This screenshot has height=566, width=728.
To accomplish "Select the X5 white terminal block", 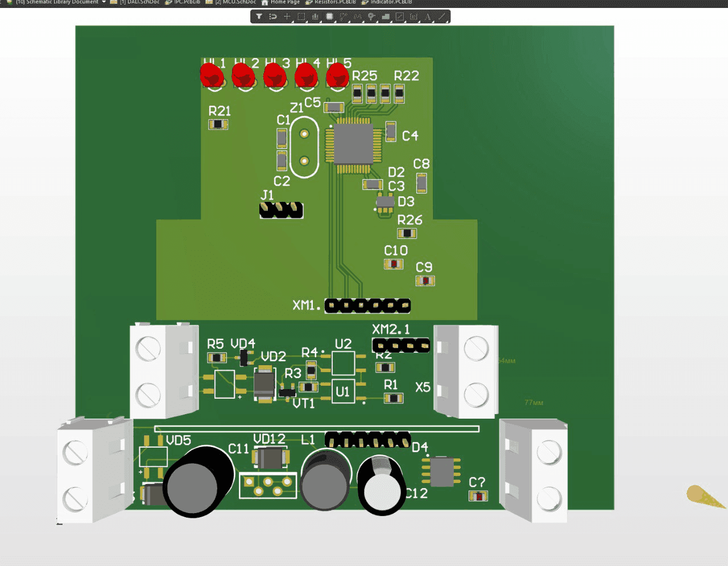I will [466, 371].
